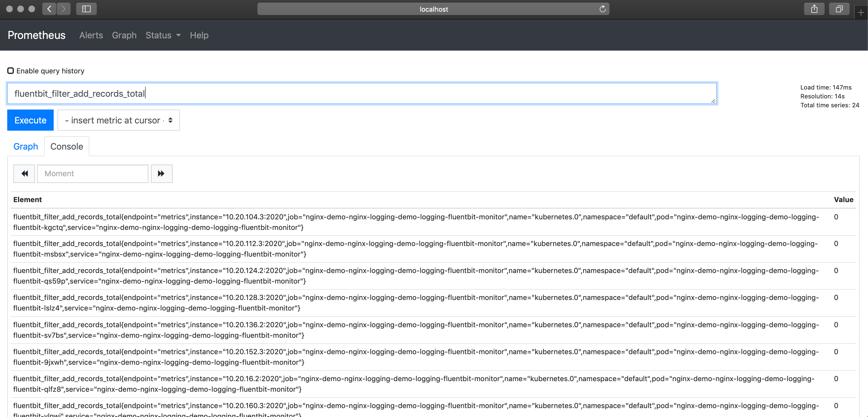
Task: Open the Share menu
Action: (x=814, y=9)
